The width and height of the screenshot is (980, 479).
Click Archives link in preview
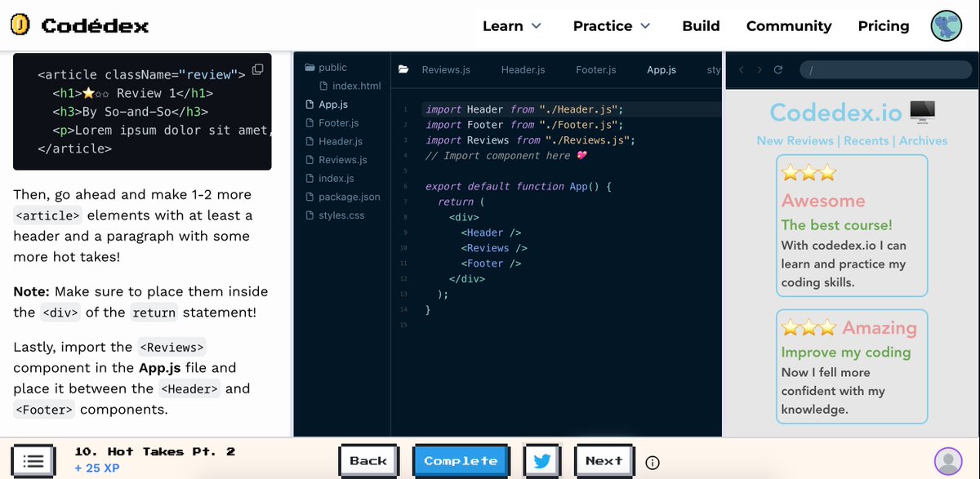click(x=924, y=140)
